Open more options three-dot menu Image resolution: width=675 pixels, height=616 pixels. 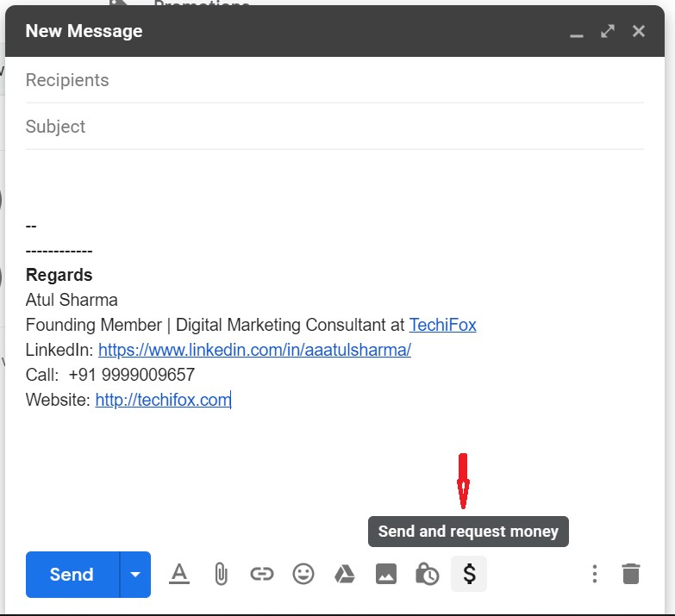point(595,574)
